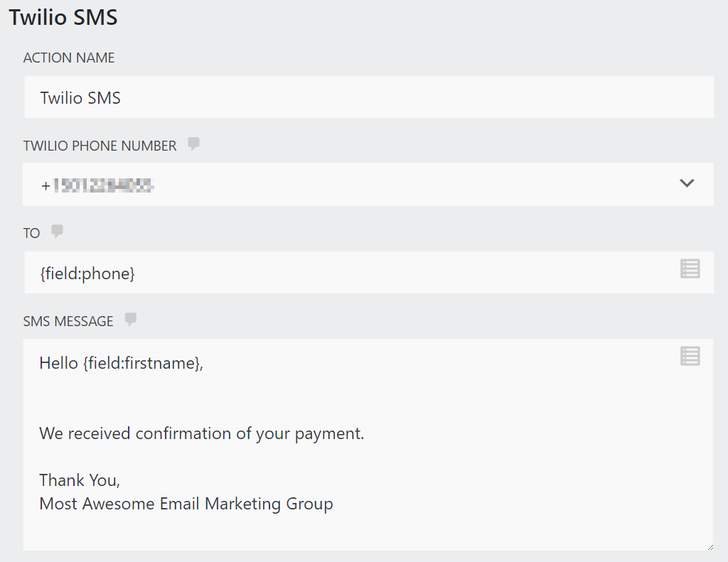Show the SMS Message help tooltip
The width and height of the screenshot is (728, 562).
129,320
